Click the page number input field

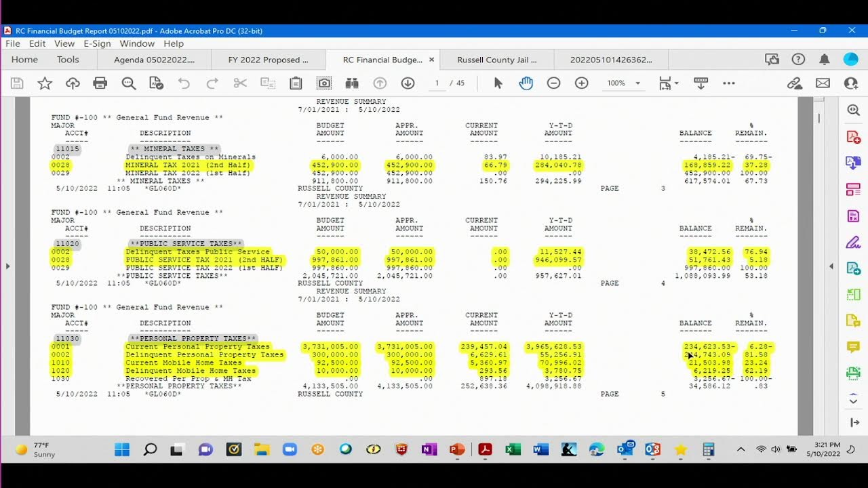tap(437, 83)
